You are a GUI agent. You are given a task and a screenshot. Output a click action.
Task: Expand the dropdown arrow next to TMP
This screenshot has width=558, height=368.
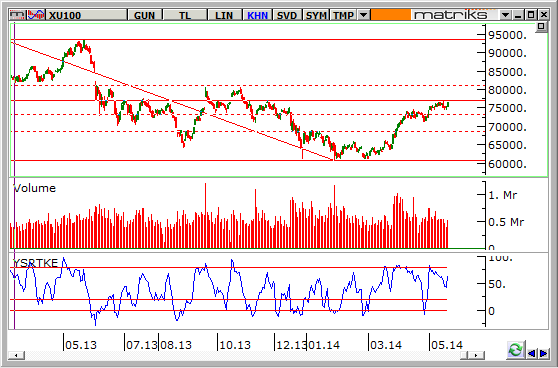[363, 15]
